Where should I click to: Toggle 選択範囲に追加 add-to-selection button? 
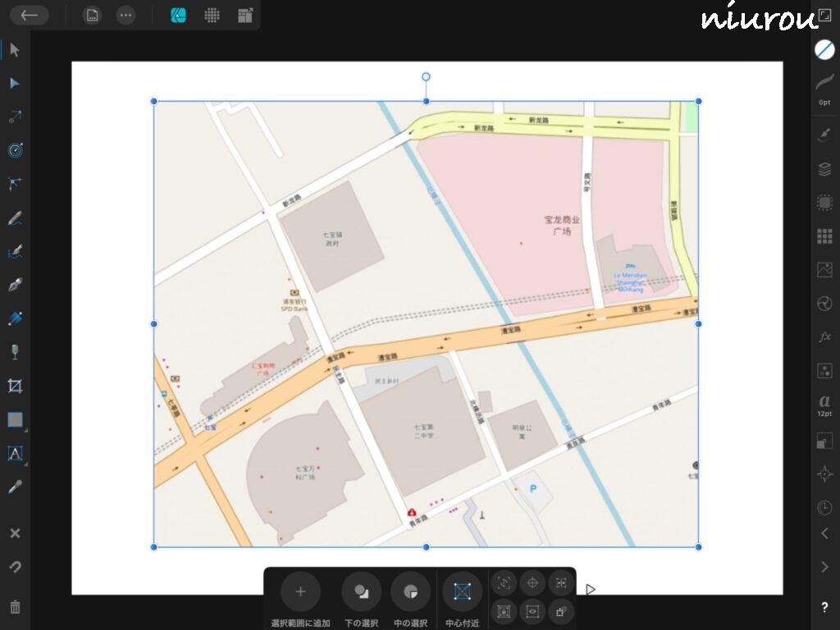tap(300, 592)
